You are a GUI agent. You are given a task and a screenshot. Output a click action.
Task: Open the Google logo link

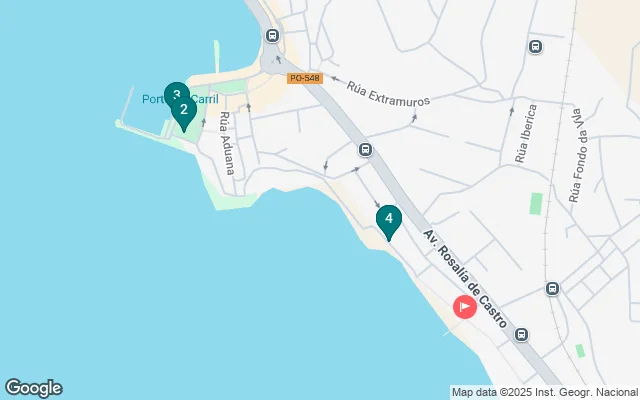[33, 388]
